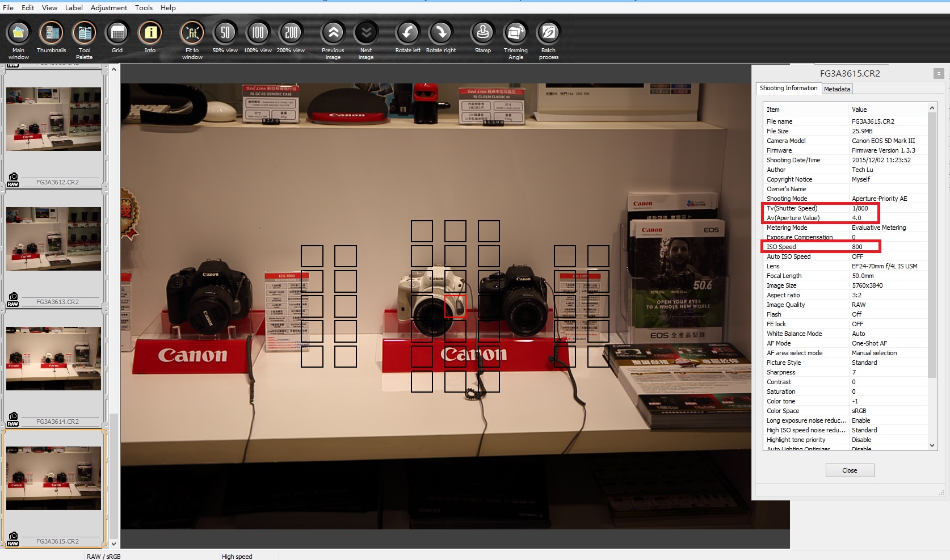
Task: Click the Rotate left icon
Action: (407, 33)
